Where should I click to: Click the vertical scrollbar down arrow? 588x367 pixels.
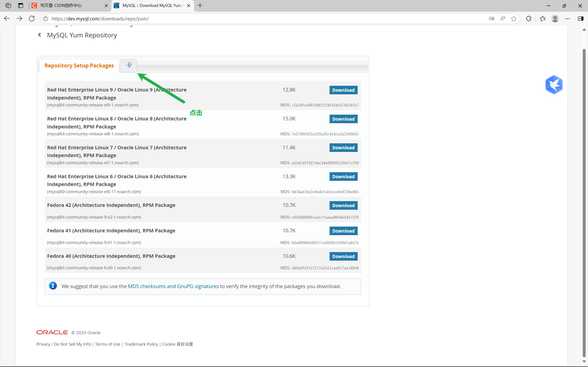point(584,361)
